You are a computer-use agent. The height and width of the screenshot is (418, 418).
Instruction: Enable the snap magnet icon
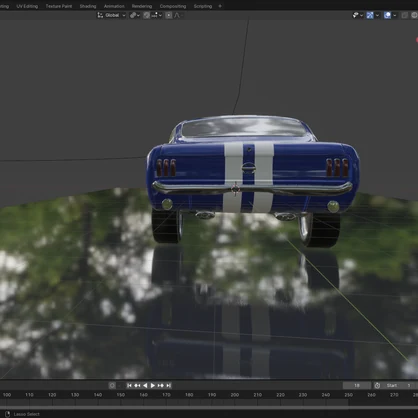point(147,15)
